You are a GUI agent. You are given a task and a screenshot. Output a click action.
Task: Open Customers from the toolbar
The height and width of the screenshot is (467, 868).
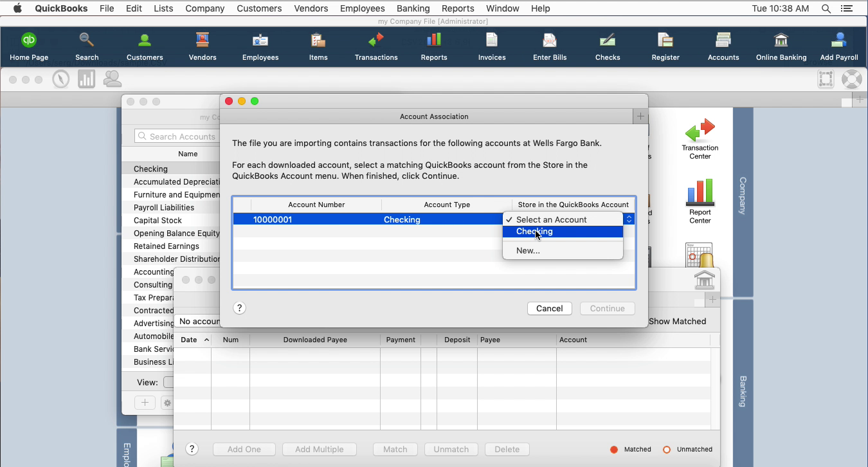(145, 47)
